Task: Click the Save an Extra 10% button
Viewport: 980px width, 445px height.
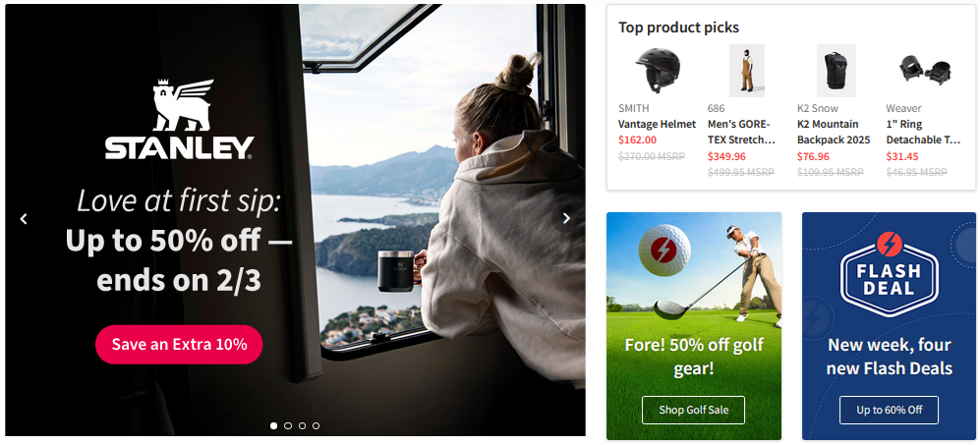Action: [x=179, y=345]
